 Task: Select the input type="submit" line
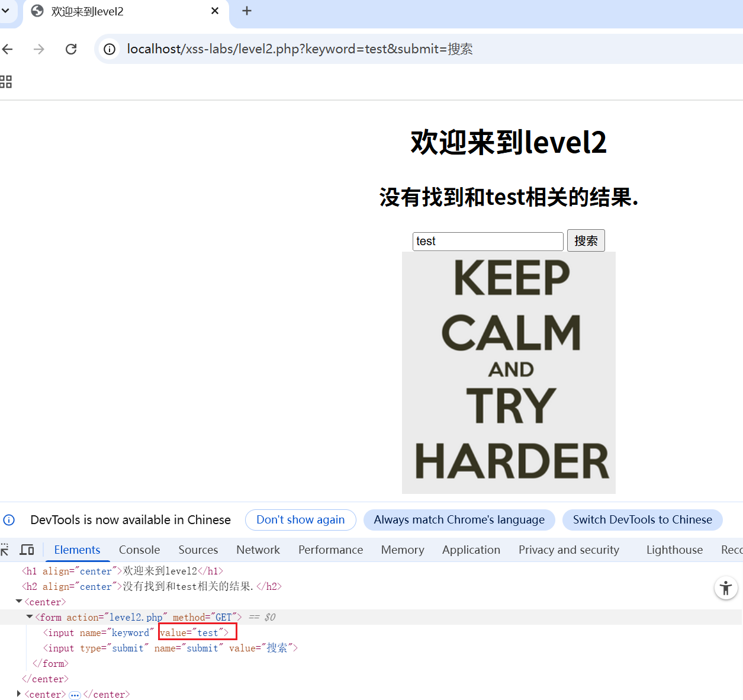[171, 648]
